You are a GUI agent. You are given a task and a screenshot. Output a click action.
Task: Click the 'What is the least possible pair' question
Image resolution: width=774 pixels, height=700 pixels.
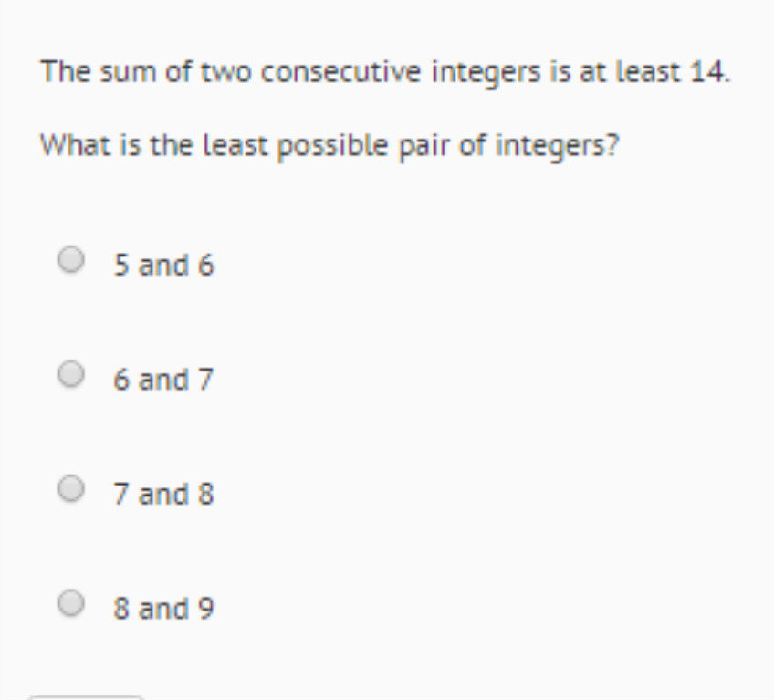329,147
